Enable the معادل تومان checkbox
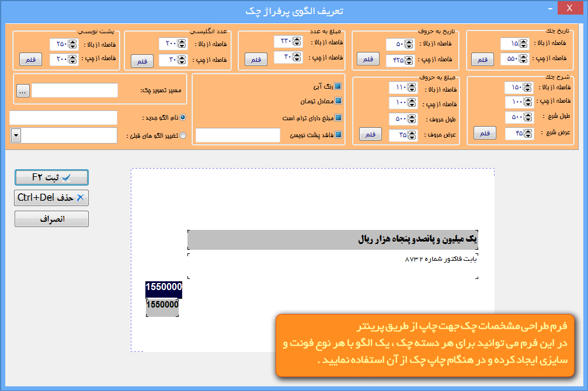Viewport: 588px width, 391px height. point(338,101)
